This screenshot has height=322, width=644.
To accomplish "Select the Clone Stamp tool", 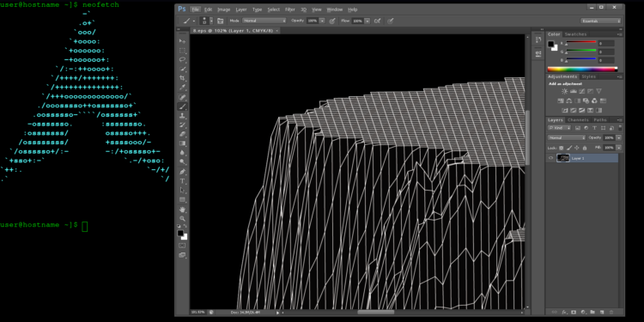I will tap(182, 116).
